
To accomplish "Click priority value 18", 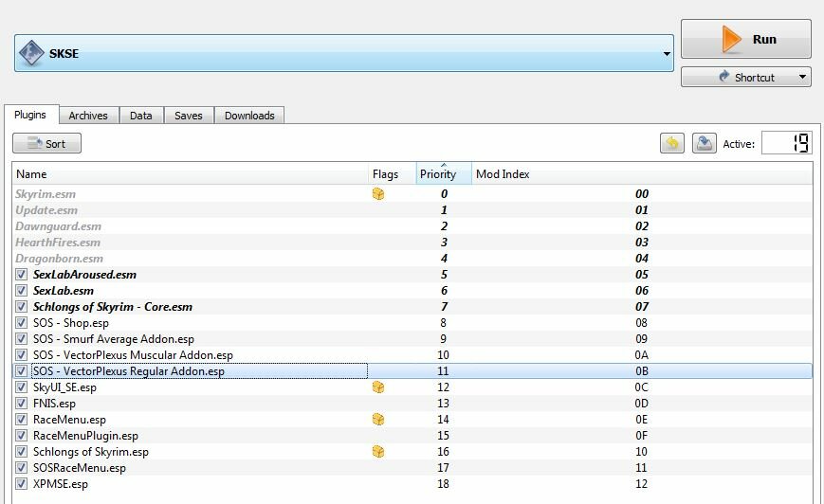I will coord(443,483).
